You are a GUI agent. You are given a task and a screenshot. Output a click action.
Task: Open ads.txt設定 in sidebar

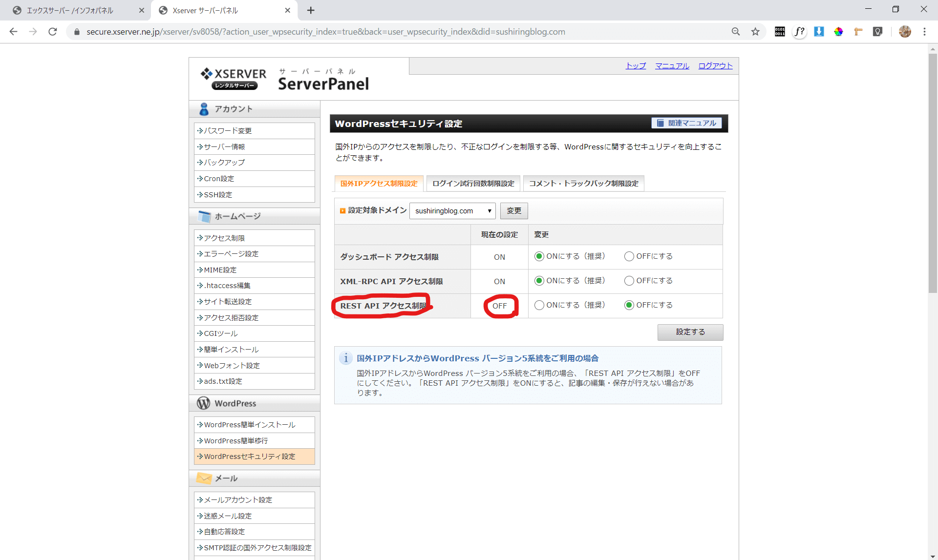254,381
